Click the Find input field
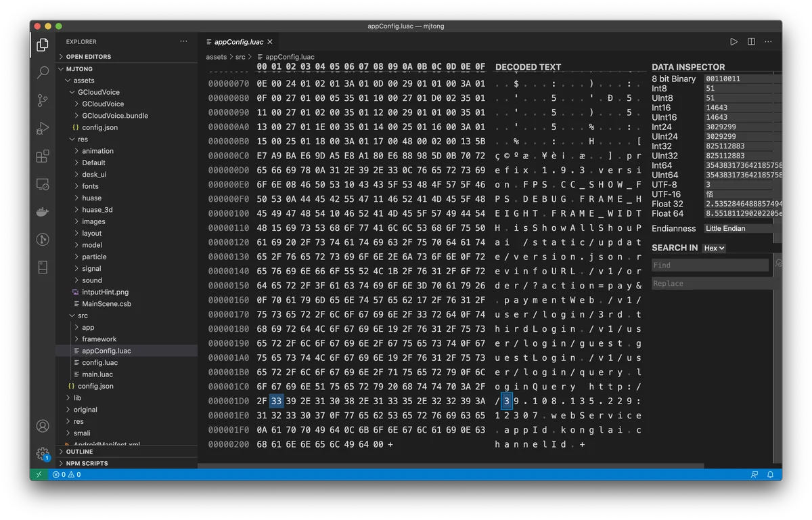The width and height of the screenshot is (812, 520). point(710,265)
